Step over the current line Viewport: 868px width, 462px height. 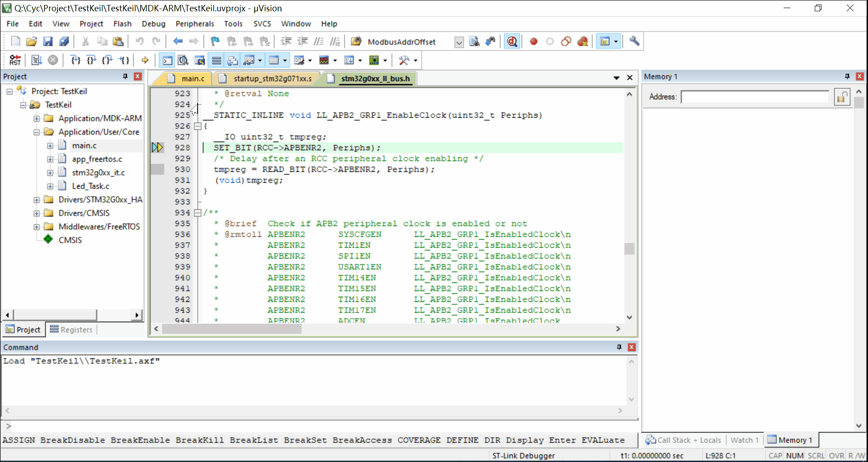[91, 60]
